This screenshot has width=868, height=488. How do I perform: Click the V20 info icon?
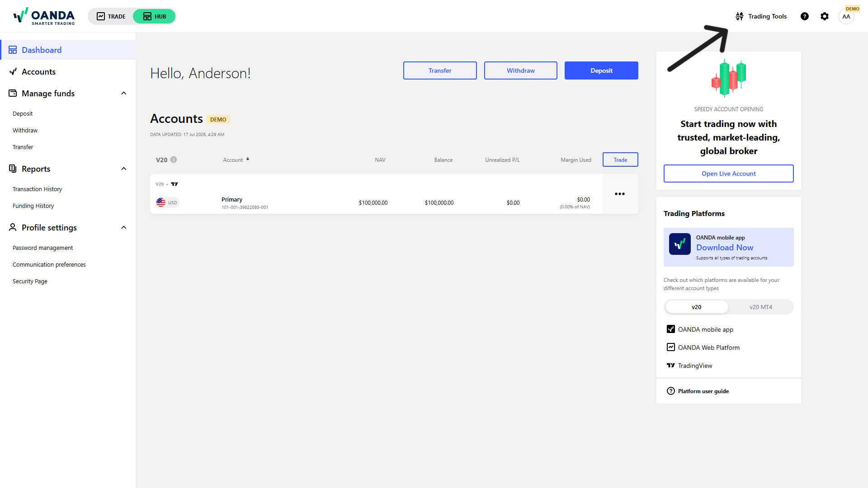[174, 160]
